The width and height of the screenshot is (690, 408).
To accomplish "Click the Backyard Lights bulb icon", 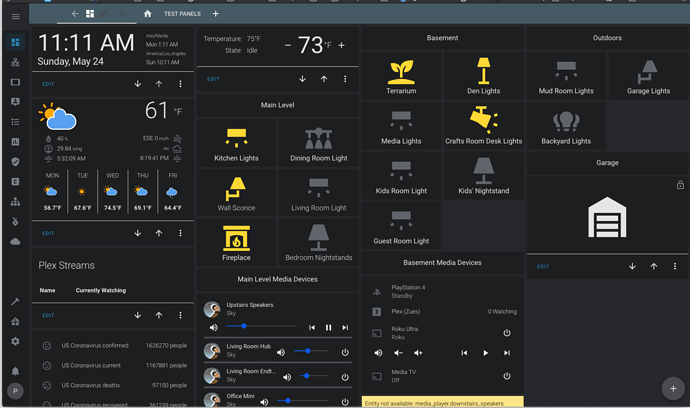I will click(x=566, y=122).
